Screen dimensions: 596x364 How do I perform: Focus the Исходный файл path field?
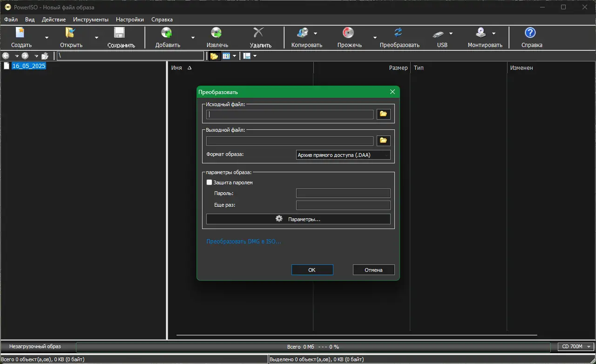pyautogui.click(x=290, y=115)
